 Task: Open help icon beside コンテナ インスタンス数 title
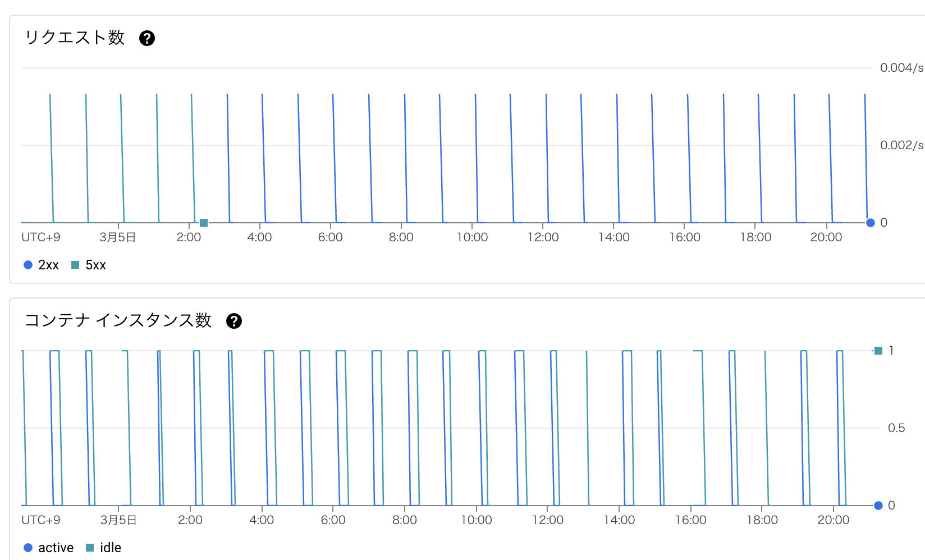[x=234, y=321]
